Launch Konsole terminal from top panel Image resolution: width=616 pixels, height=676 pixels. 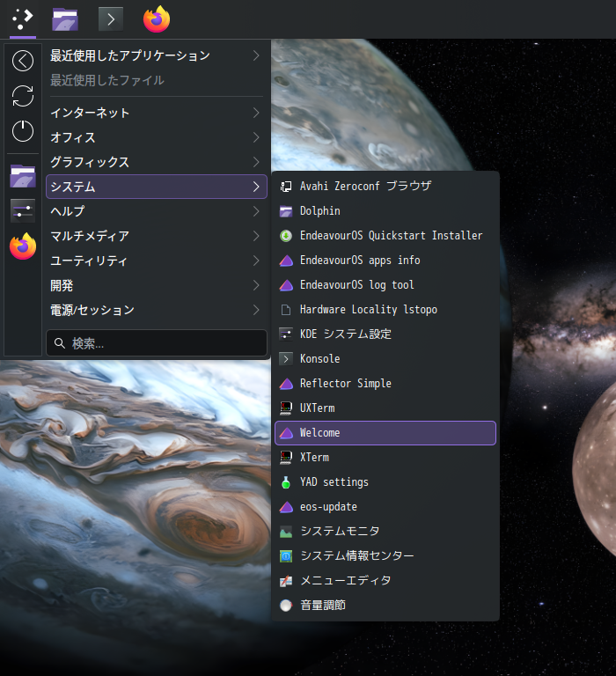pyautogui.click(x=111, y=19)
